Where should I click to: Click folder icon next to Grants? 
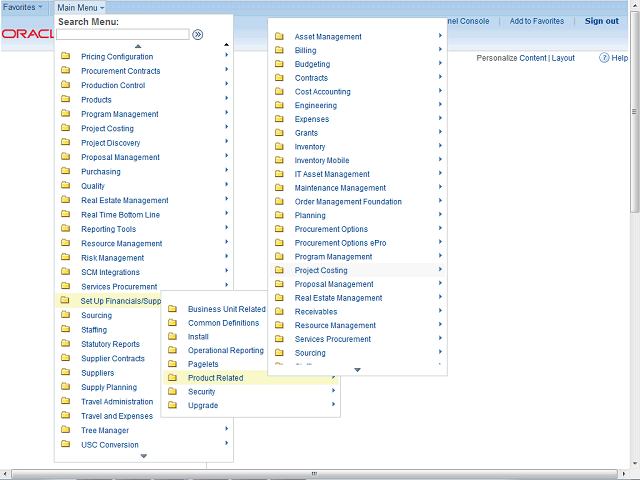coord(279,133)
